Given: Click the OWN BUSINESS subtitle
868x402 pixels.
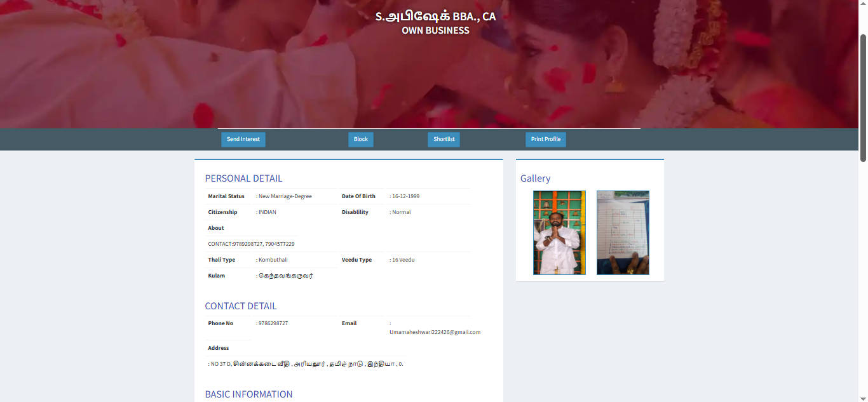Looking at the screenshot, I should [435, 30].
